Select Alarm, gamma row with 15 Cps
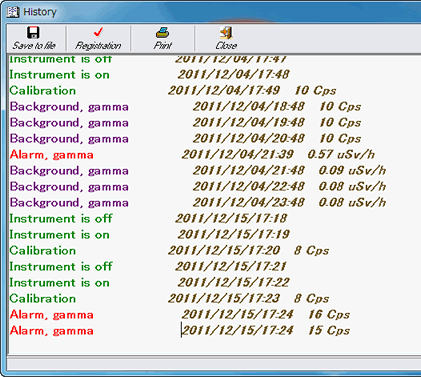The width and height of the screenshot is (421, 377). 180,330
